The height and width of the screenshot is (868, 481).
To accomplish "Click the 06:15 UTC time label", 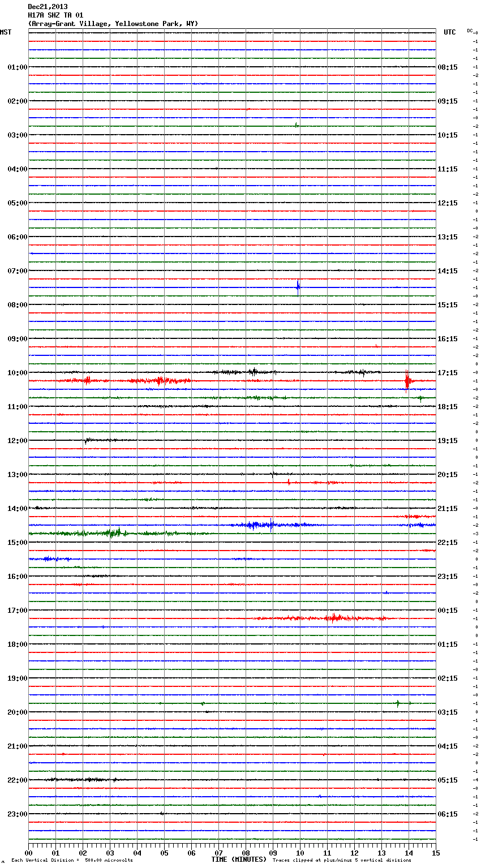I will (x=448, y=814).
